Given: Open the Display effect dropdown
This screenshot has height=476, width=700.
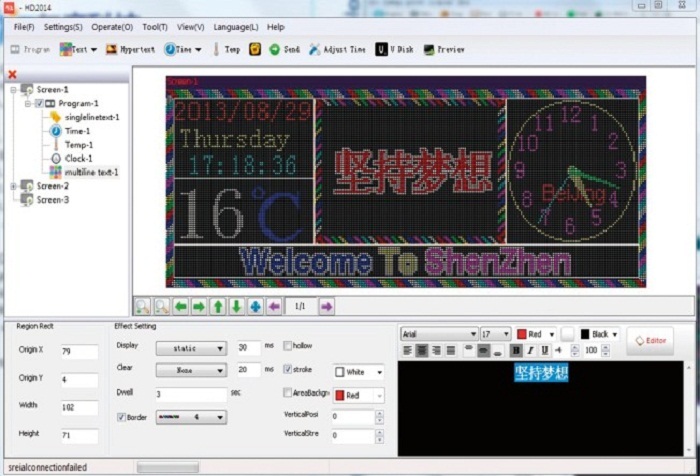Looking at the screenshot, I should (191, 348).
